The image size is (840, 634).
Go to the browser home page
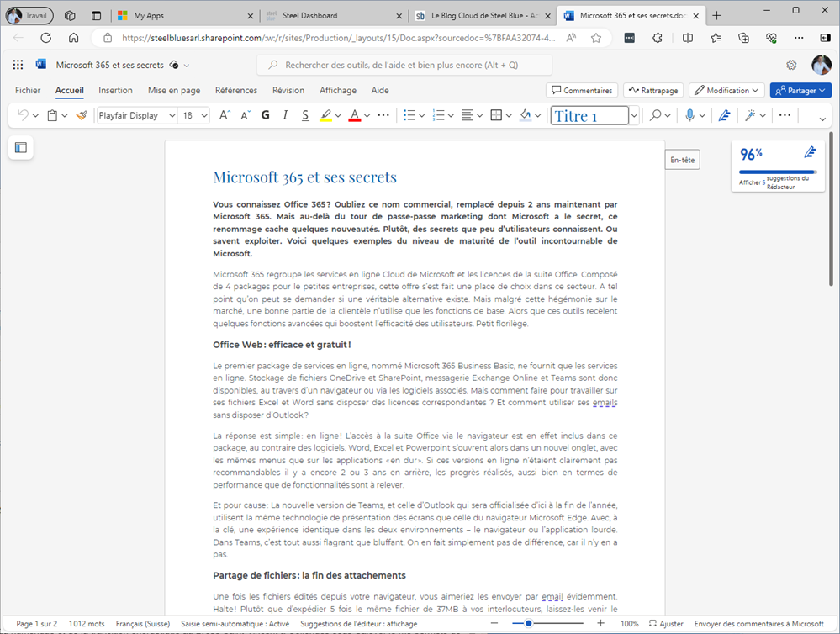pos(73,38)
